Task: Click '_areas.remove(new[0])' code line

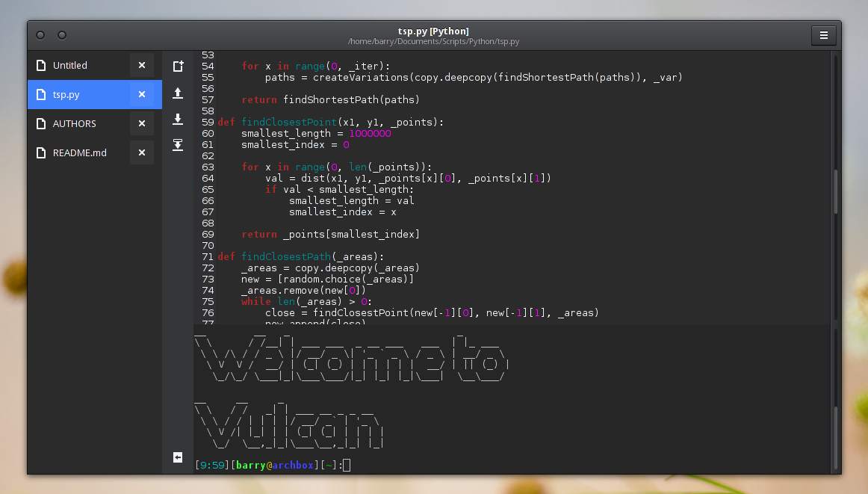Action: pos(303,291)
